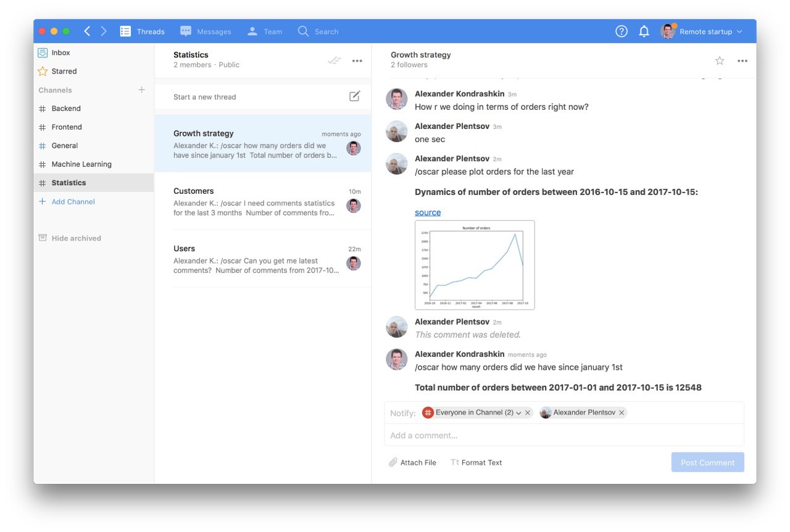Click Alexander Plentsov's avatar on the deleted comment
The height and width of the screenshot is (532, 790).
pos(397,327)
